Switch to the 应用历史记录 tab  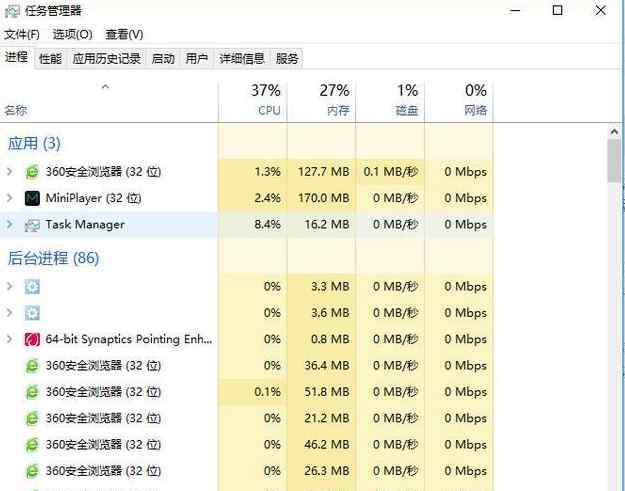[x=106, y=59]
